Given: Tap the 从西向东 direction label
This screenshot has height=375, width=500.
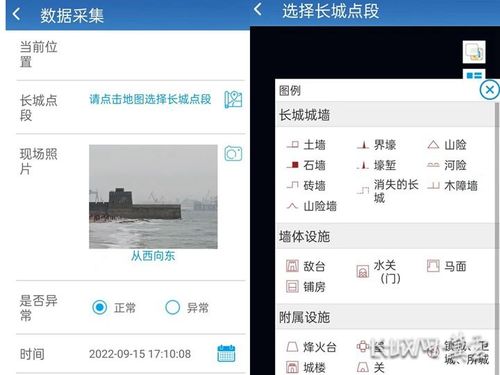Looking at the screenshot, I should (153, 256).
